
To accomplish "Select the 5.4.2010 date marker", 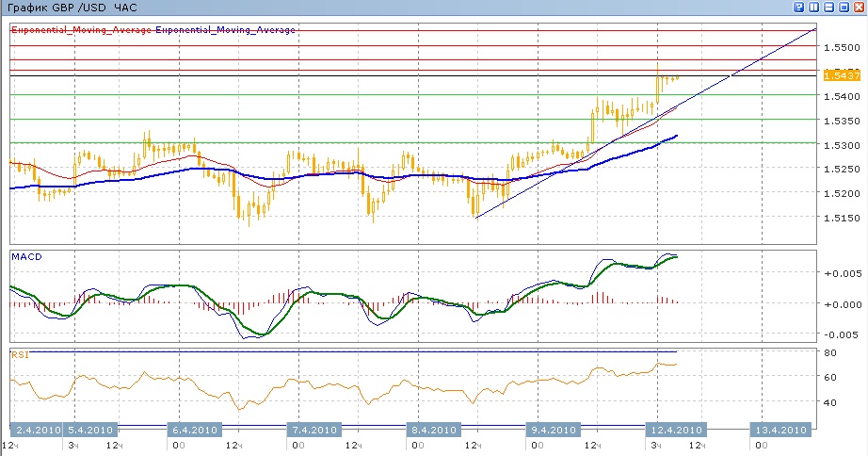I will [x=89, y=430].
